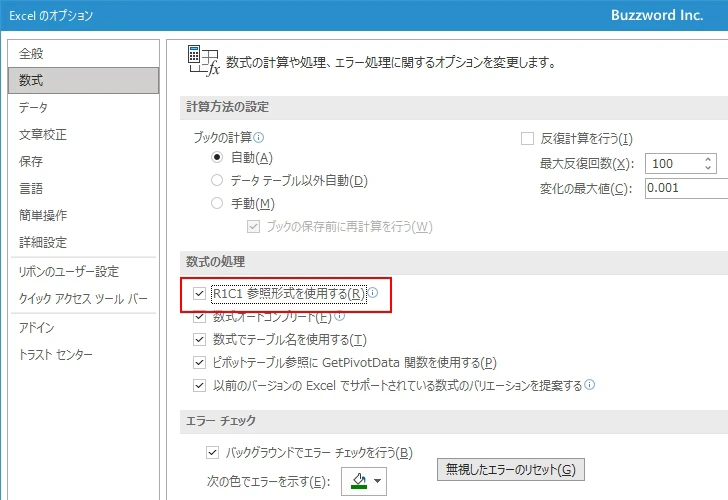Click info icon after 数式のバリエーションを提案する
This screenshot has width=728, height=500.
(589, 384)
